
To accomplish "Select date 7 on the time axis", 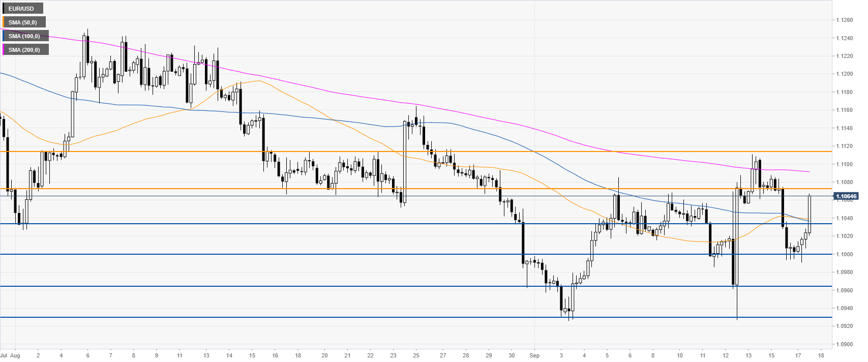I will point(110,355).
